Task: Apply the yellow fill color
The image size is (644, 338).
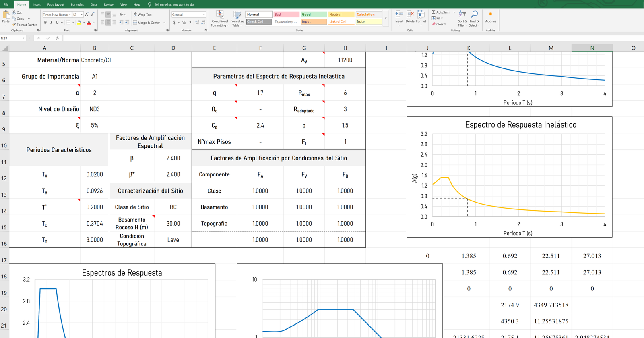Action: (x=79, y=23)
